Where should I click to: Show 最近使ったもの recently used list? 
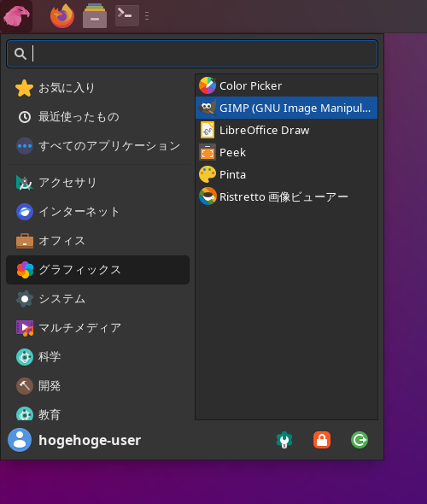[x=97, y=117]
